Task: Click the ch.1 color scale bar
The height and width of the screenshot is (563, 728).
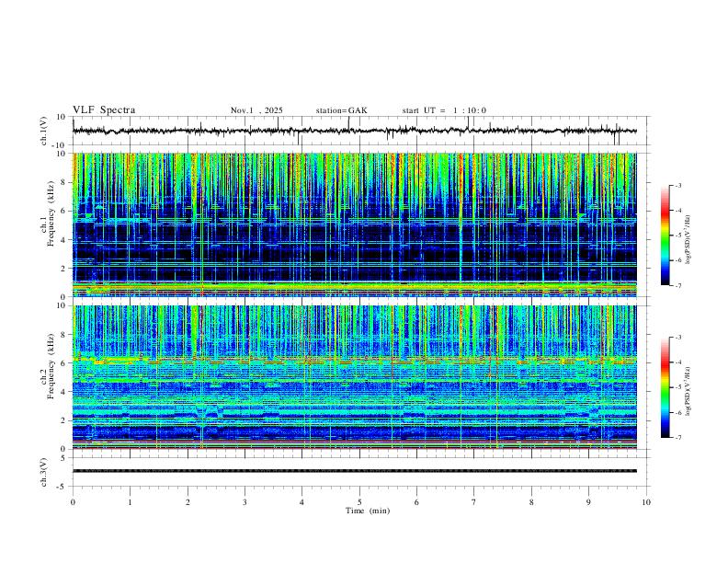Action: [665, 236]
